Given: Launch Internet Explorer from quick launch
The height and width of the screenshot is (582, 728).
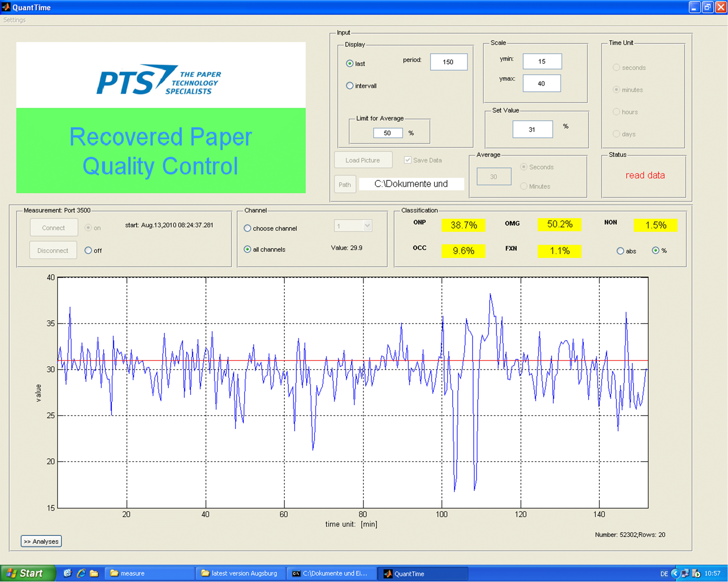Looking at the screenshot, I should [81, 573].
